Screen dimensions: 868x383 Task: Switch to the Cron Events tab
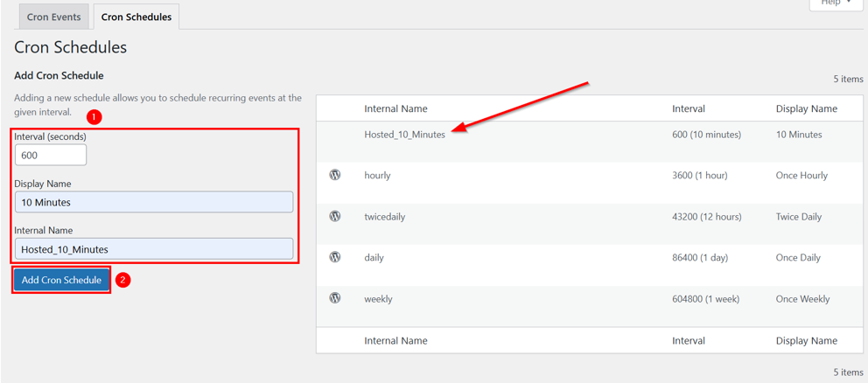coord(53,17)
